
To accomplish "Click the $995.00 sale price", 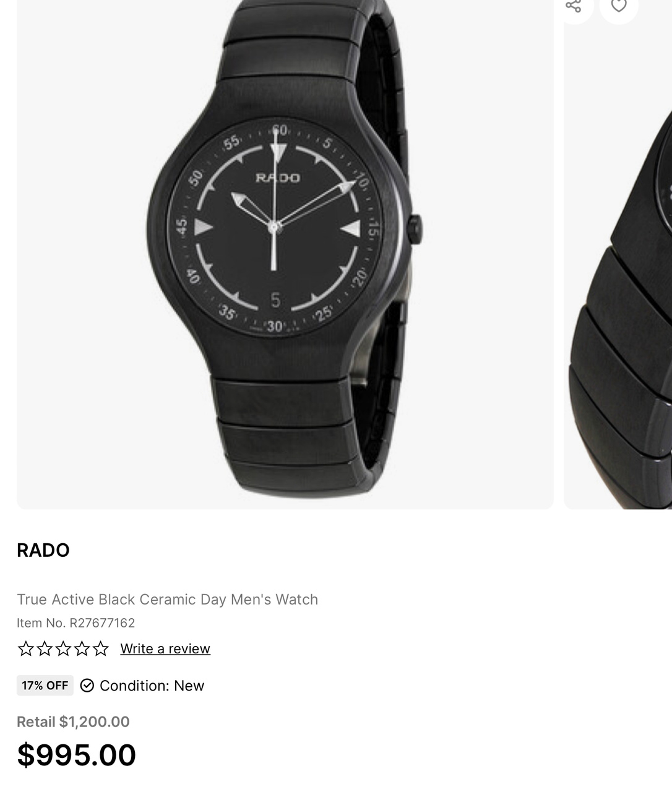I will pos(77,755).
